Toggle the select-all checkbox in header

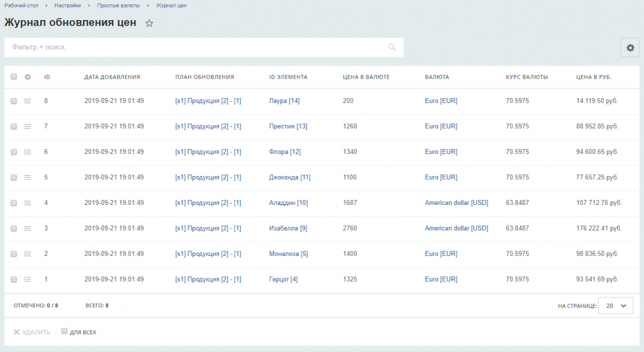pos(14,77)
